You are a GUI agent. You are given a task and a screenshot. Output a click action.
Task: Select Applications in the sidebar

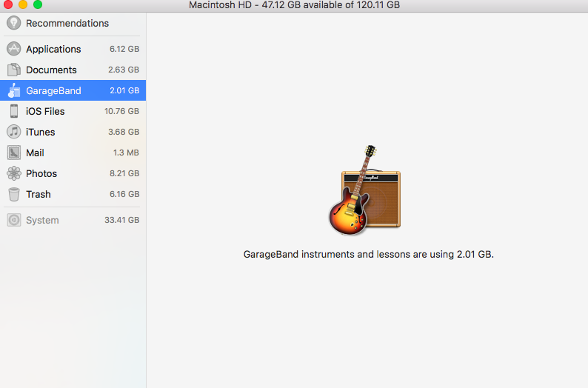(53, 49)
